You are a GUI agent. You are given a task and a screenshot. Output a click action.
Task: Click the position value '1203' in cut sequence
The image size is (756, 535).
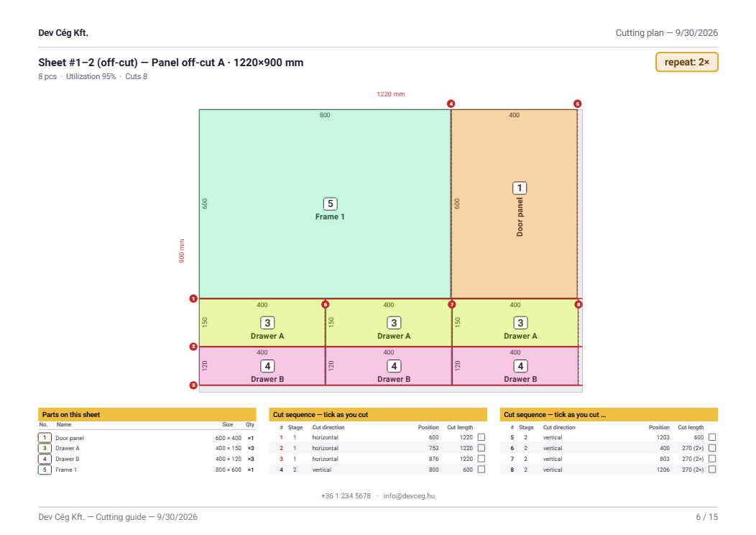(663, 437)
